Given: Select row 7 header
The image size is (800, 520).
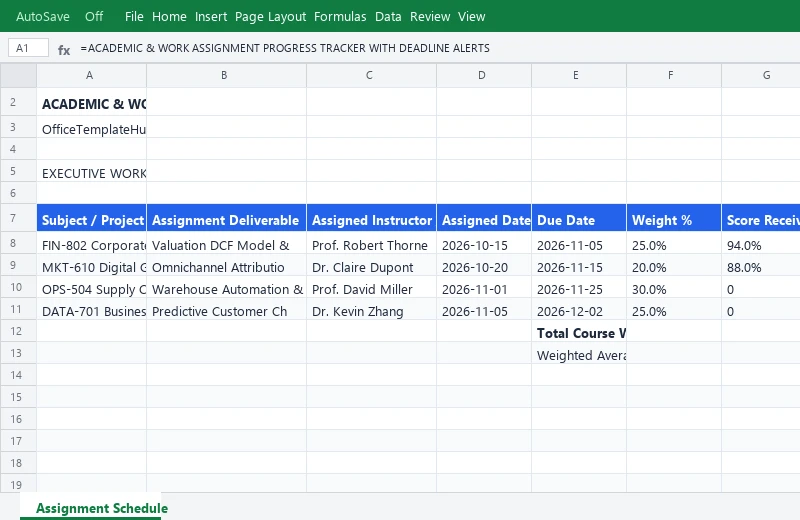Looking at the screenshot, I should click(18, 218).
